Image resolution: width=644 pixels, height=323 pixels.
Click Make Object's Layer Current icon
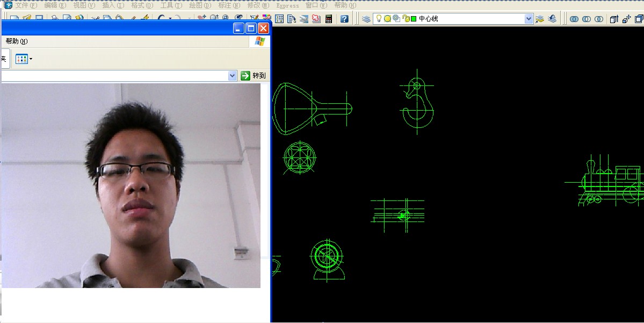540,19
